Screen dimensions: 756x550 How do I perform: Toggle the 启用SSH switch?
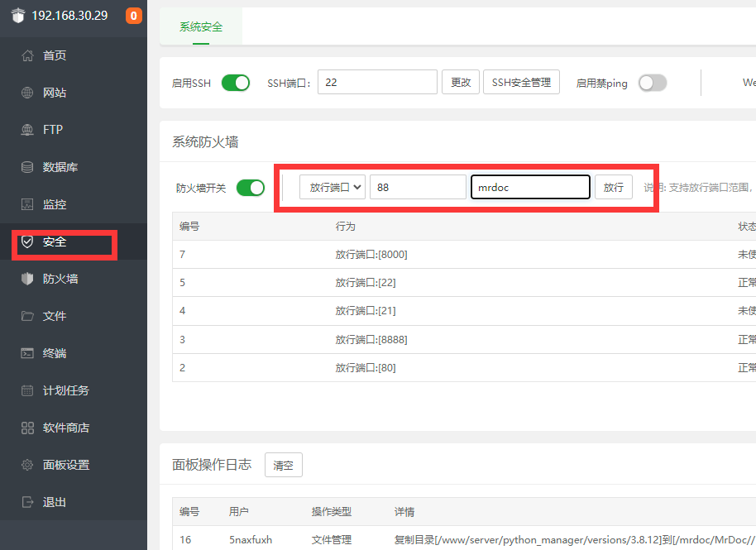[235, 82]
